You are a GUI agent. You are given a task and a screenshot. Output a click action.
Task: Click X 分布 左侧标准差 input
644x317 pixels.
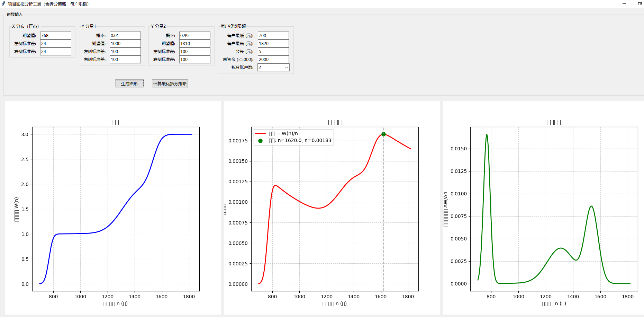coord(55,44)
